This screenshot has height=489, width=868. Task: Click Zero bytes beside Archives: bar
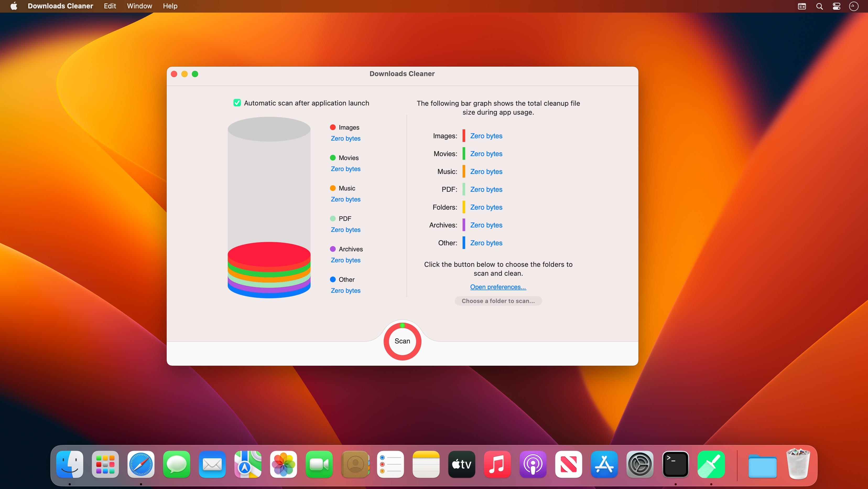486,225
